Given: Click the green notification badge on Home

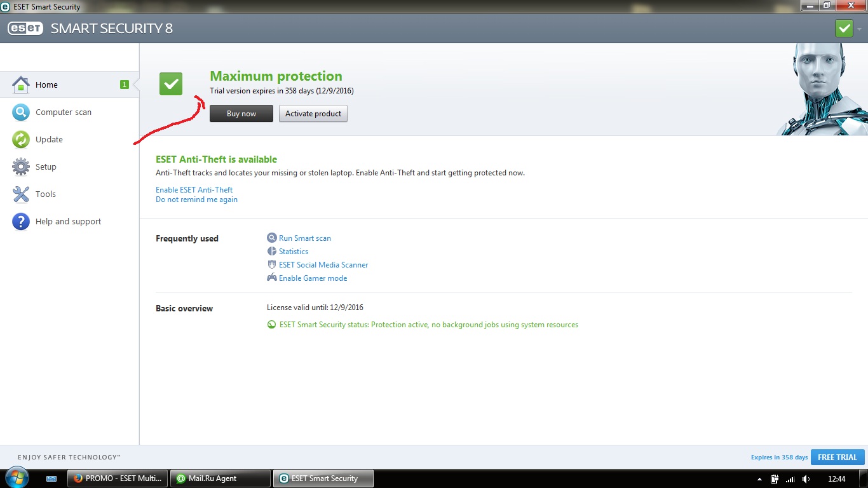Looking at the screenshot, I should 125,85.
